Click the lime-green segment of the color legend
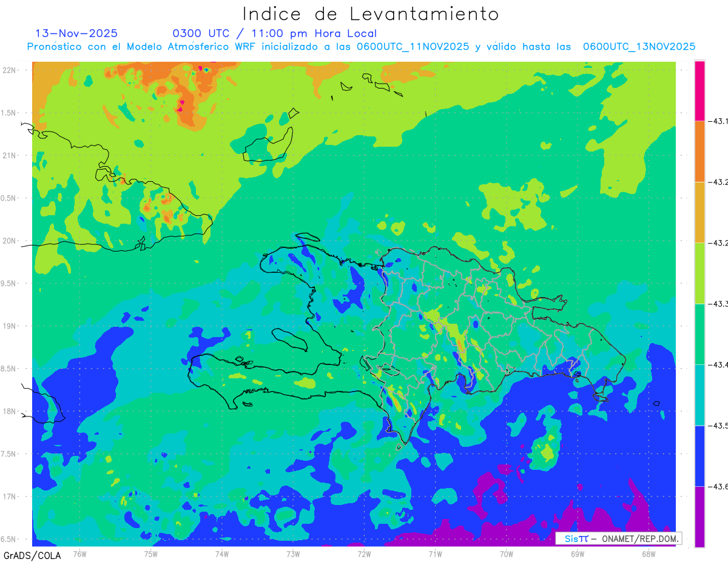Viewport: 728px width, 562px height. point(699,273)
